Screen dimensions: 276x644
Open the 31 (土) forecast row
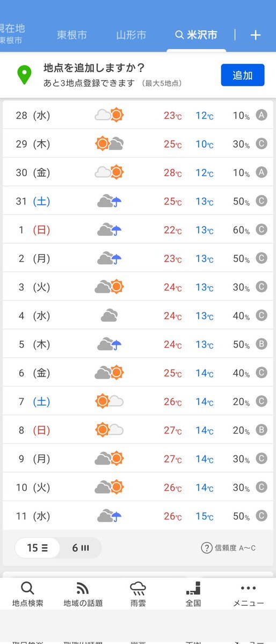pyautogui.click(x=138, y=201)
